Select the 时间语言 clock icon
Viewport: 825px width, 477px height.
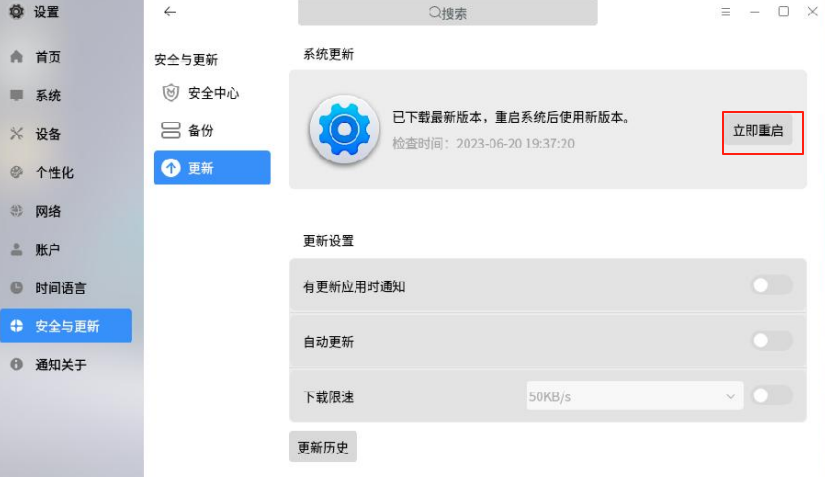tap(16, 288)
